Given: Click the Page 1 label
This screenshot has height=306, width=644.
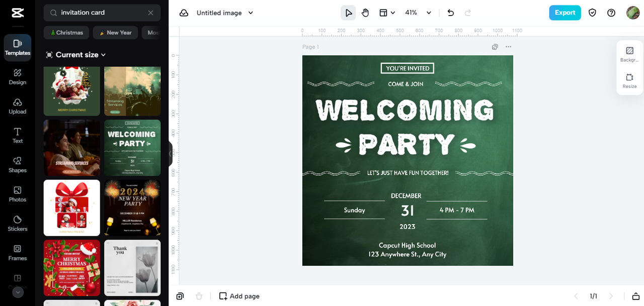Looking at the screenshot, I should pyautogui.click(x=310, y=47).
